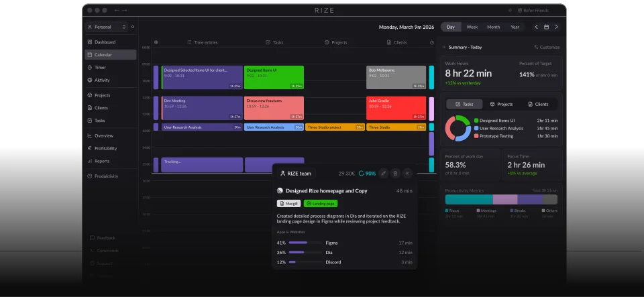Image resolution: width=644 pixels, height=297 pixels.
Task: Toggle light theme with sun icon
Action: [x=509, y=11]
